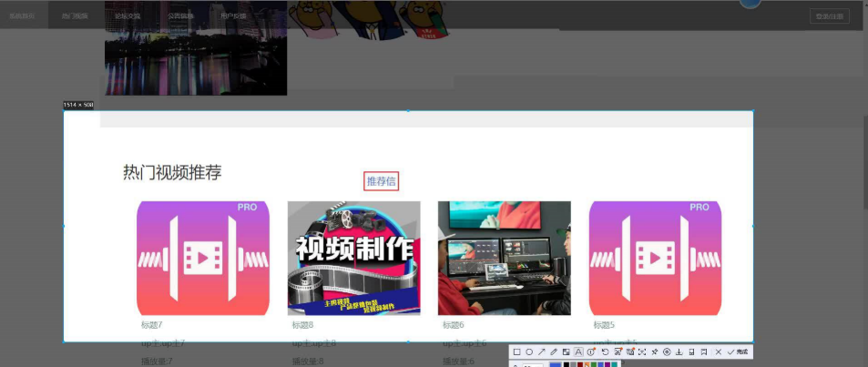Select the rectangle drawing tool
The width and height of the screenshot is (868, 367).
(517, 352)
